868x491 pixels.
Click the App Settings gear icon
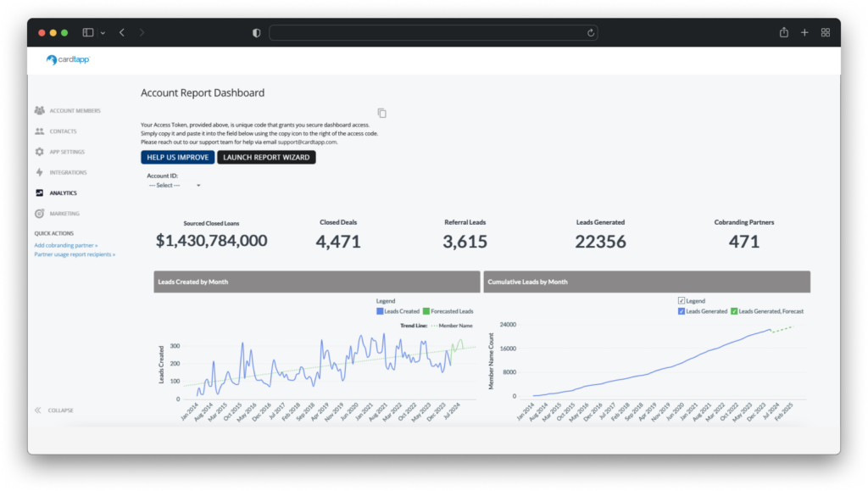click(x=39, y=152)
